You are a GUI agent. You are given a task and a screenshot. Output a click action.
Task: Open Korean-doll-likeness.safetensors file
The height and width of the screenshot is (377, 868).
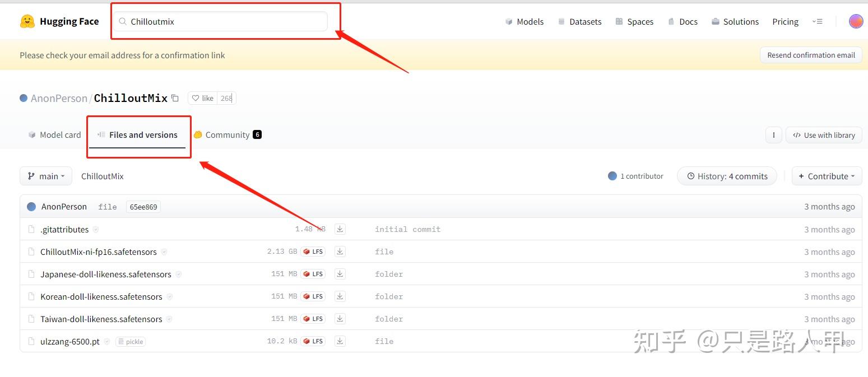[x=101, y=296]
